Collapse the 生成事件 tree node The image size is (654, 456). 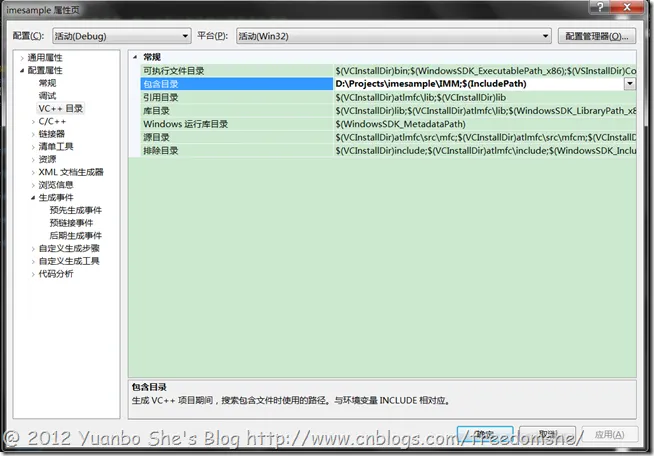(33, 198)
